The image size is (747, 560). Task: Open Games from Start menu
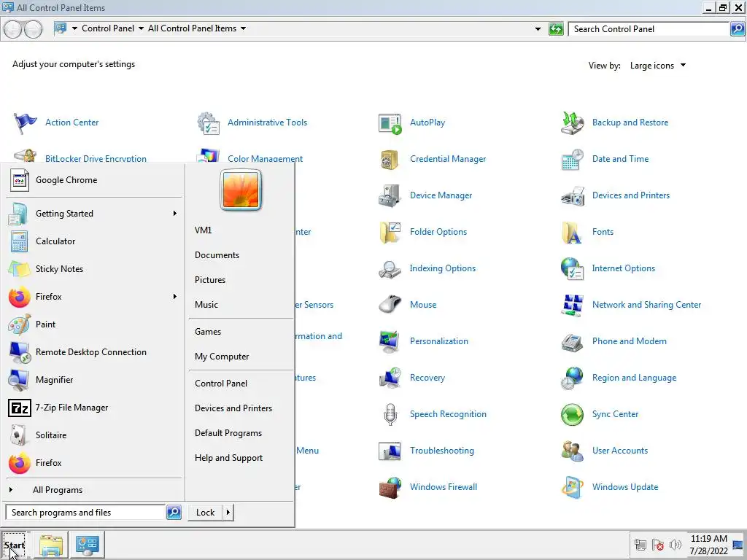tap(208, 332)
